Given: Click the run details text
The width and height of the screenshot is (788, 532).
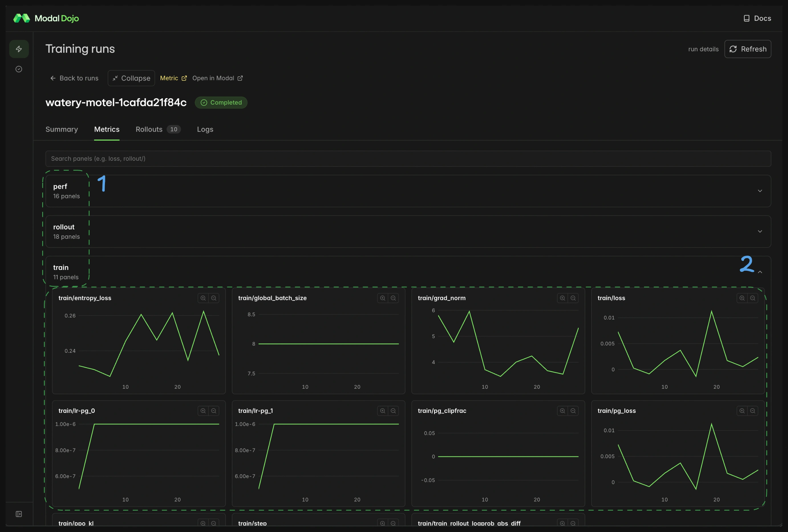Looking at the screenshot, I should coord(703,49).
